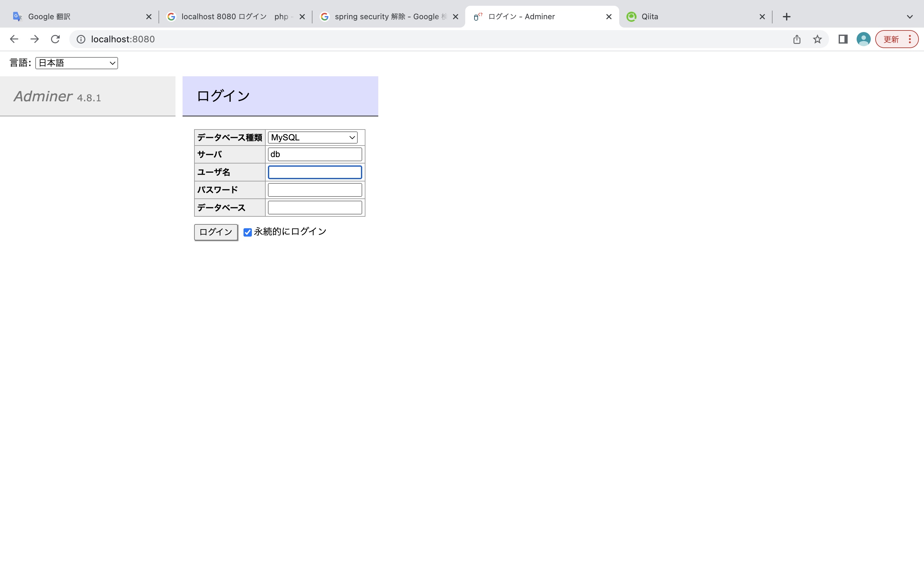Reload the current page
Screen dimensions: 924x577
[x=56, y=39]
